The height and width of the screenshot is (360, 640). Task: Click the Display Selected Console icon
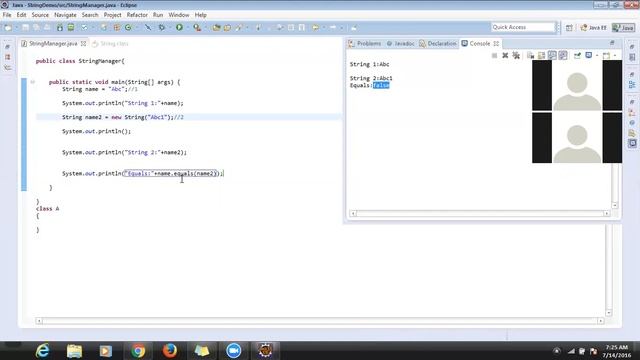589,55
